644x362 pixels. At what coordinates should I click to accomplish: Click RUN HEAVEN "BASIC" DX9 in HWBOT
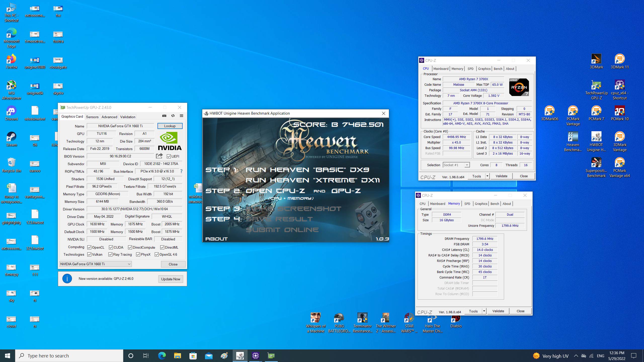[307, 170]
